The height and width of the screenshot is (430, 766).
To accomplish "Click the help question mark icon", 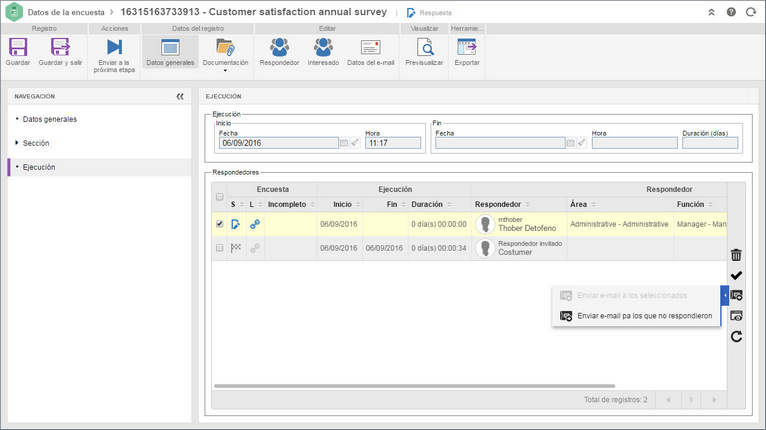I will (731, 12).
